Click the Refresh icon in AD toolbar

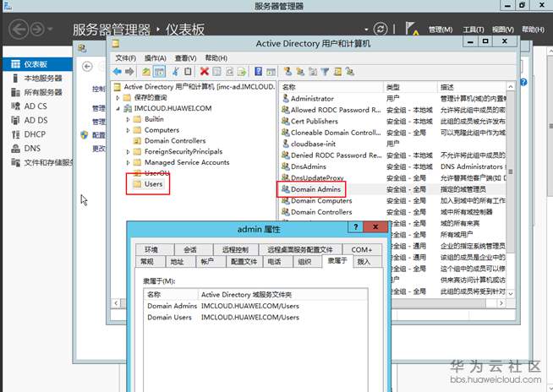[229, 72]
